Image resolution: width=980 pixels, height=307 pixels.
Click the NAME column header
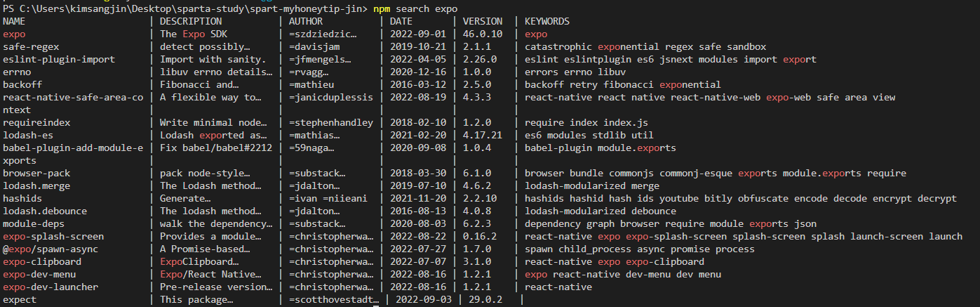[14, 21]
